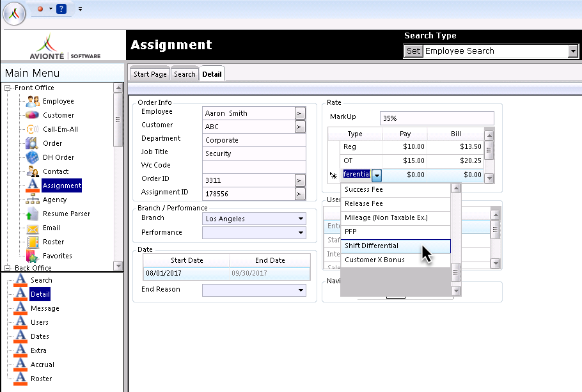This screenshot has width=582, height=392.
Task: Select Customer X Bonus option
Action: [x=396, y=260]
